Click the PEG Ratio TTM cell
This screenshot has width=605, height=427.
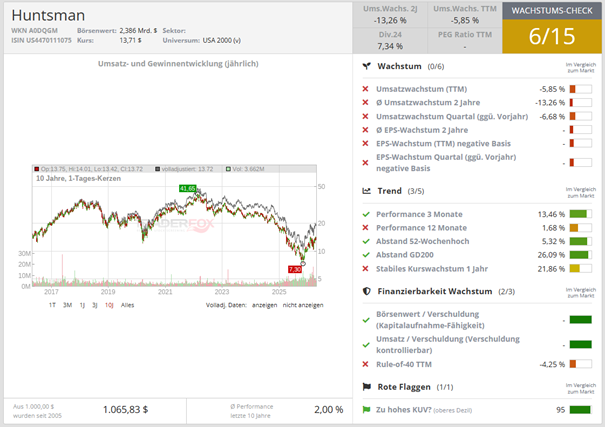click(x=465, y=41)
